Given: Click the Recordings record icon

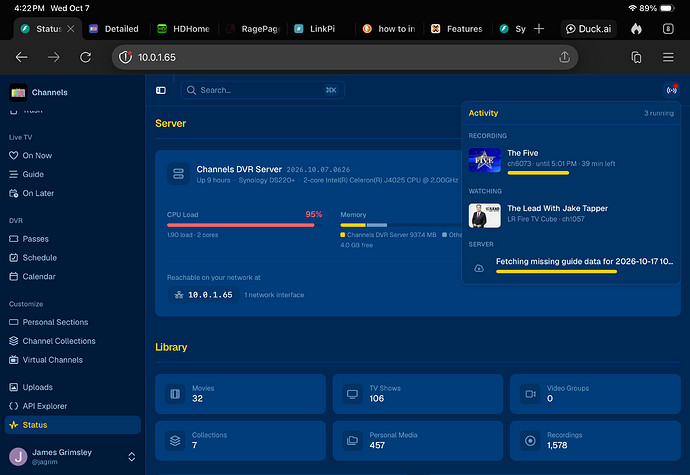Looking at the screenshot, I should [530, 441].
